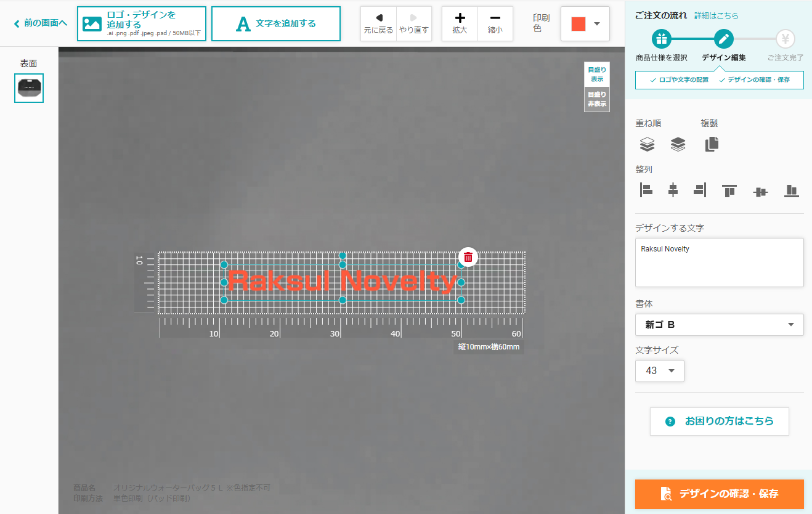The height and width of the screenshot is (514, 812).
Task: Click top-center resize handle of text box
Action: coord(343,264)
